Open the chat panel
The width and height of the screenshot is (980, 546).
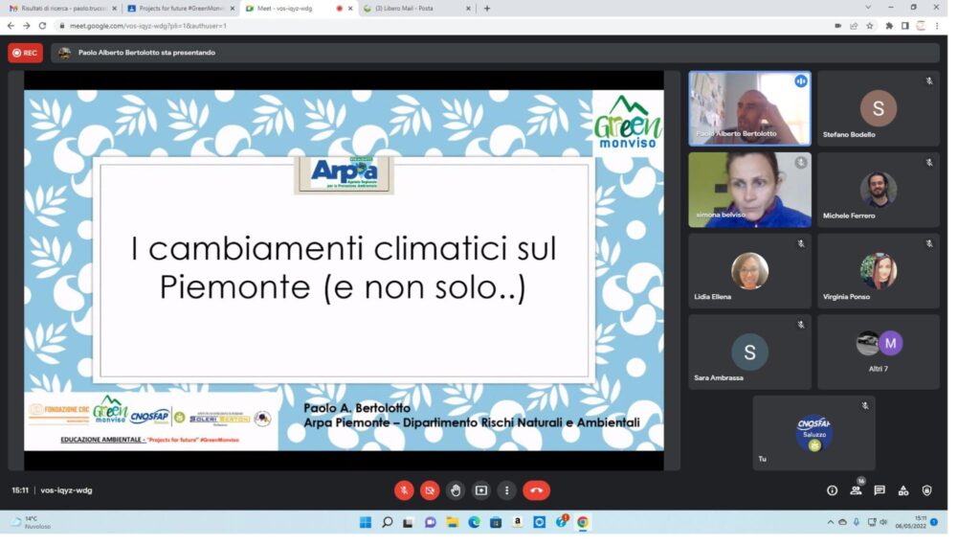tap(880, 490)
